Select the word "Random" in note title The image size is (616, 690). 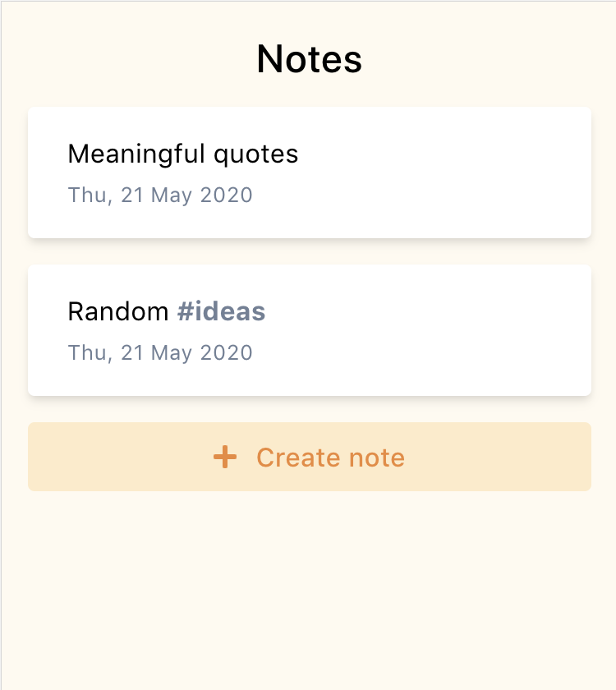pyautogui.click(x=118, y=311)
